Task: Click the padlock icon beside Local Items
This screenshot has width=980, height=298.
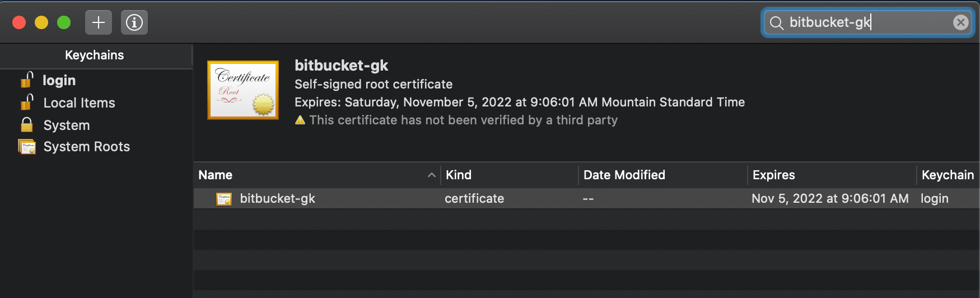Action: coord(27,103)
